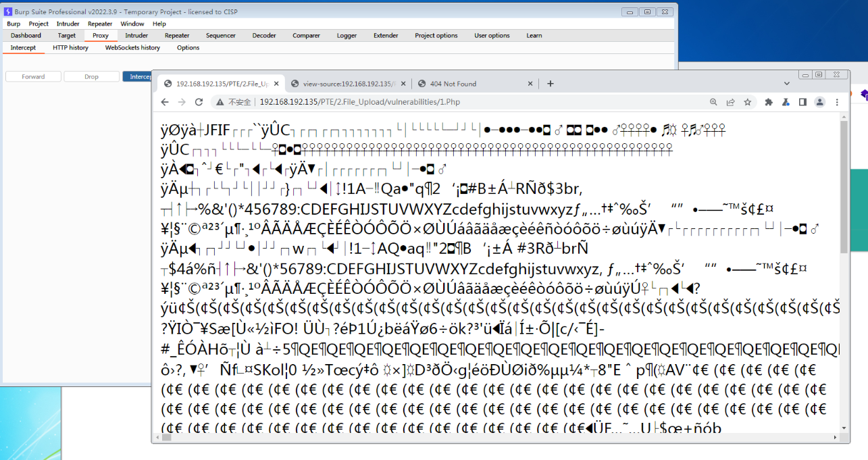Image resolution: width=868 pixels, height=460 pixels.
Task: Select the HTTP history sub-tab
Action: [70, 48]
